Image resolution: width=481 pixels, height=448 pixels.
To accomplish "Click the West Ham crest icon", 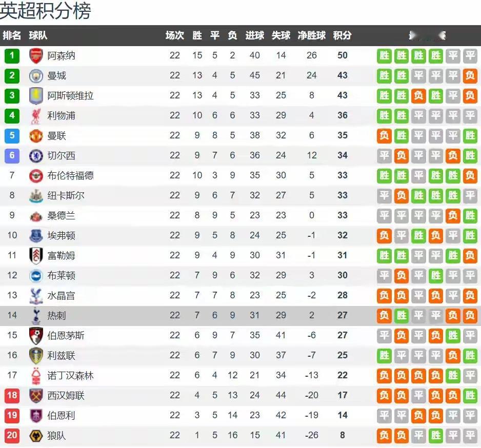I will pyautogui.click(x=36, y=396).
